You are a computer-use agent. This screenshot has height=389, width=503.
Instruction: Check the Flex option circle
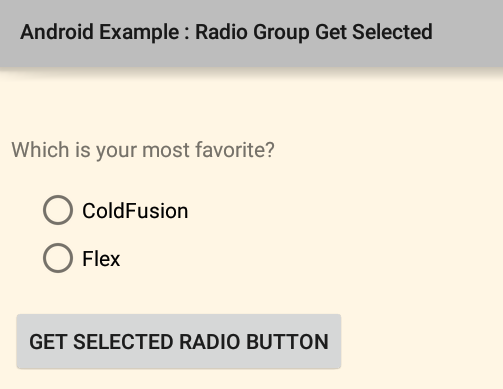(x=58, y=258)
